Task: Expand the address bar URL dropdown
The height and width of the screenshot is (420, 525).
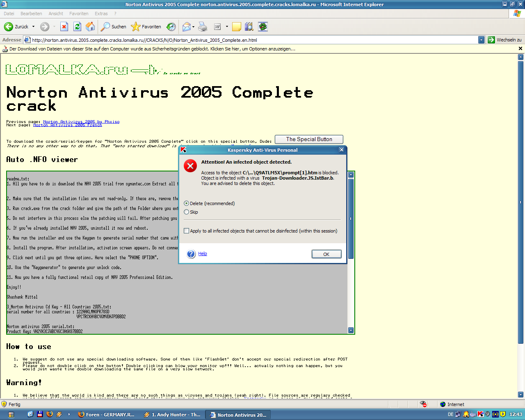Action: tap(481, 40)
